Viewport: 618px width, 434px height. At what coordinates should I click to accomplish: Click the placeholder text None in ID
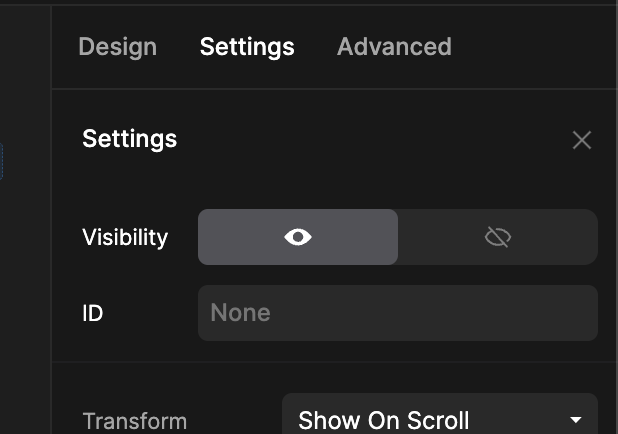point(240,313)
